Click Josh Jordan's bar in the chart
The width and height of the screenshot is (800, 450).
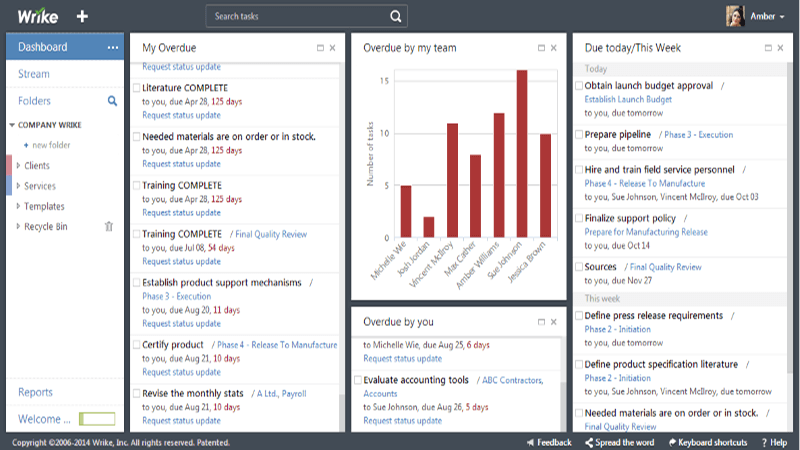coord(429,228)
